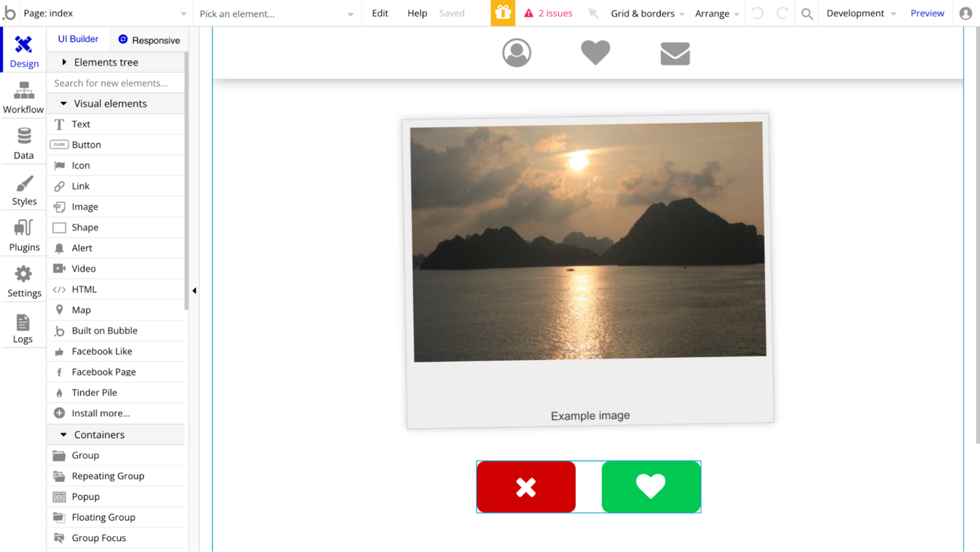The image size is (980, 552).
Task: Click the Search for new elements field
Action: tap(116, 83)
